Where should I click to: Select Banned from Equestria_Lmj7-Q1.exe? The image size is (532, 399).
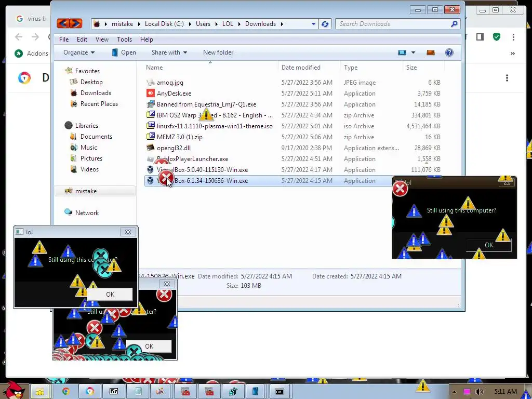206,104
